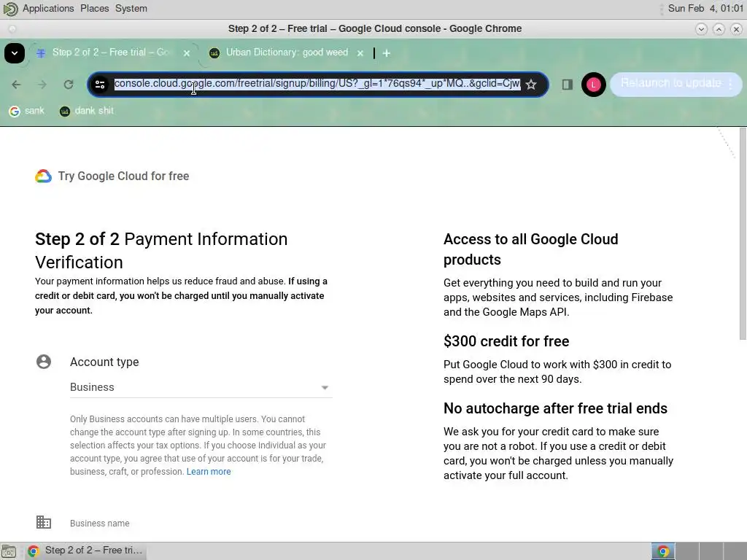
Task: Click 'Step 2 of 2 Payment Information Verification' heading
Action: click(161, 251)
